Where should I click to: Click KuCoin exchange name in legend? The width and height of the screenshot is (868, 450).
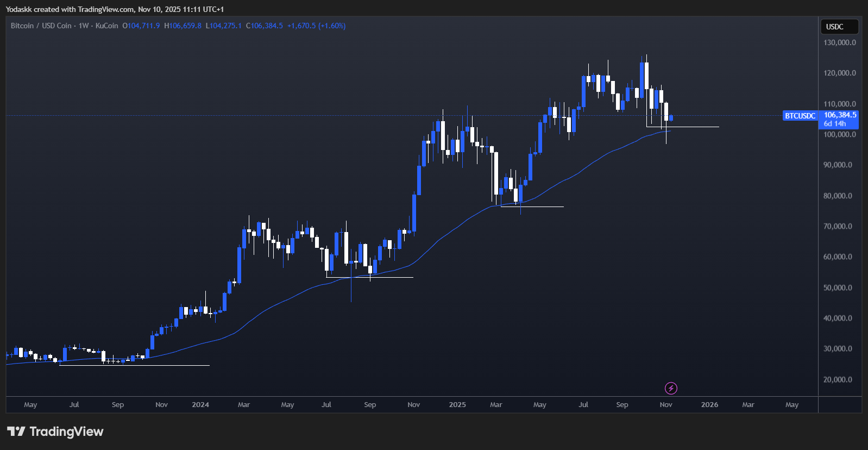(106, 26)
